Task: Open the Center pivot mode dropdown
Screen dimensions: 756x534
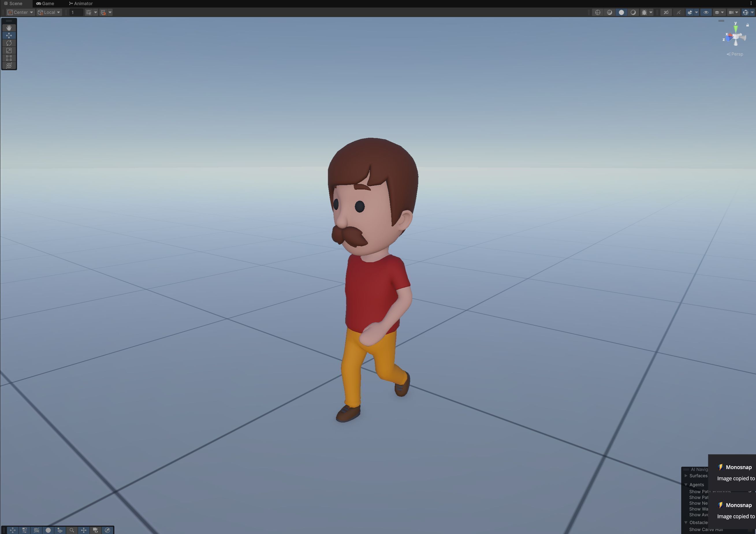Action: pyautogui.click(x=21, y=12)
